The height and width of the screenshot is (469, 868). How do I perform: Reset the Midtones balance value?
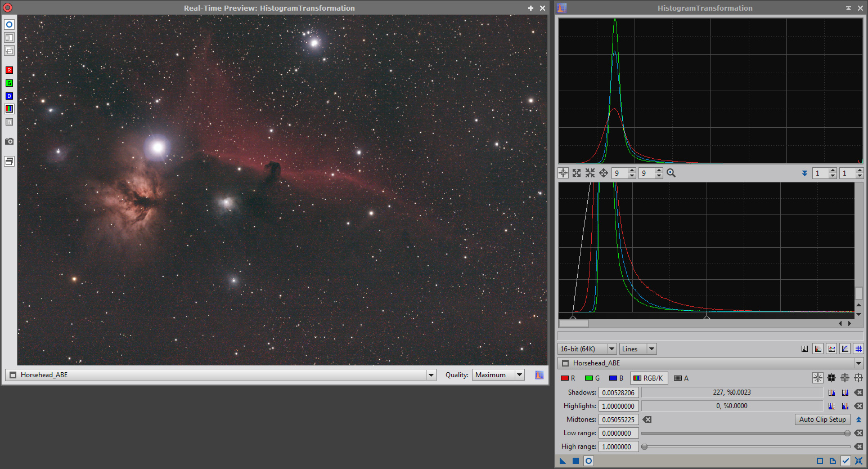point(647,419)
